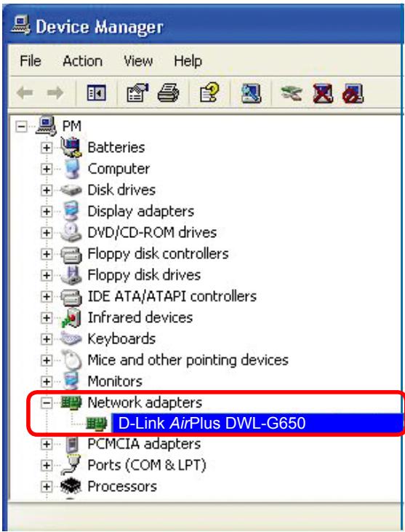The width and height of the screenshot is (405, 532).
Task: Click the Update driver toolbar icon
Action: pyautogui.click(x=292, y=93)
